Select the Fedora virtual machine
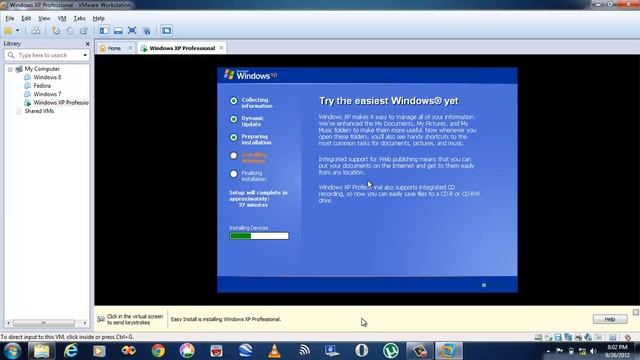This screenshot has width=640, height=360. [42, 86]
